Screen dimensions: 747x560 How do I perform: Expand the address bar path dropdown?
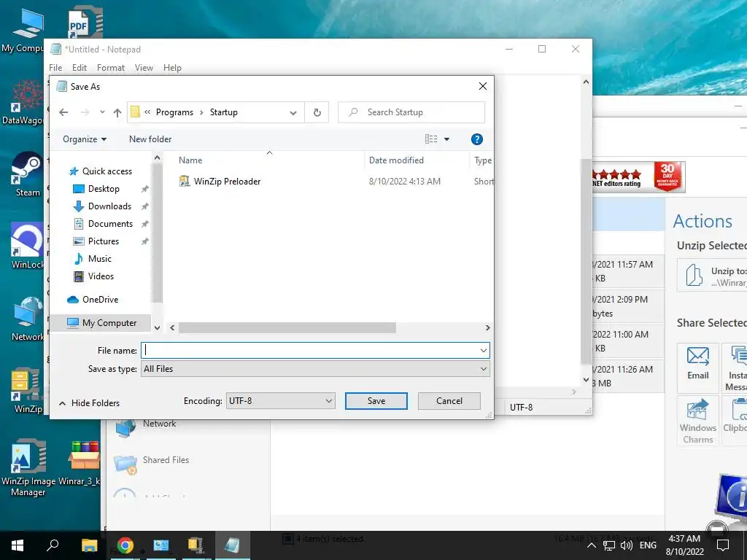pos(293,112)
